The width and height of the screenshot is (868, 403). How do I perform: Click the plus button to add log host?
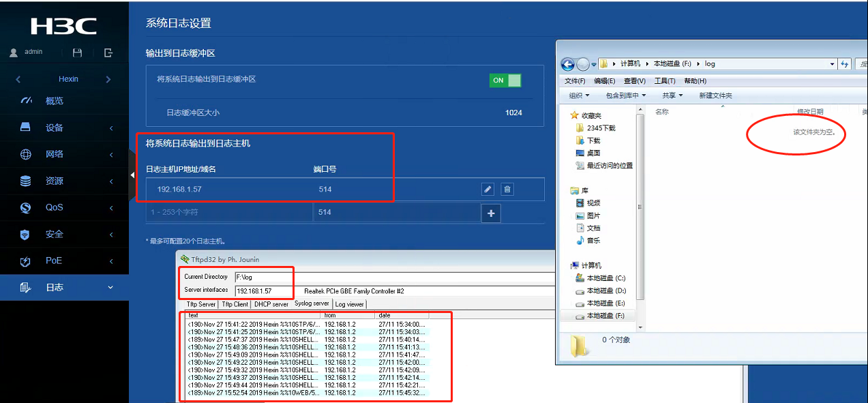tap(490, 213)
